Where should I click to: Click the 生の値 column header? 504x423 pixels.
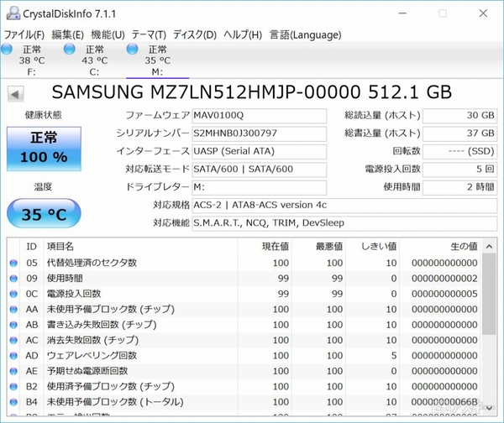point(465,247)
